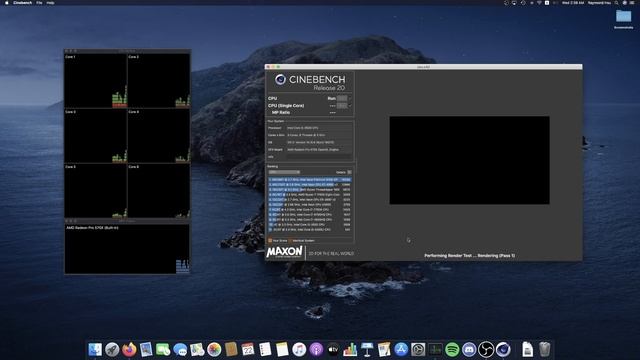Open Preview app in the Dock
Screen dimensions: 640x360
click(x=146, y=349)
